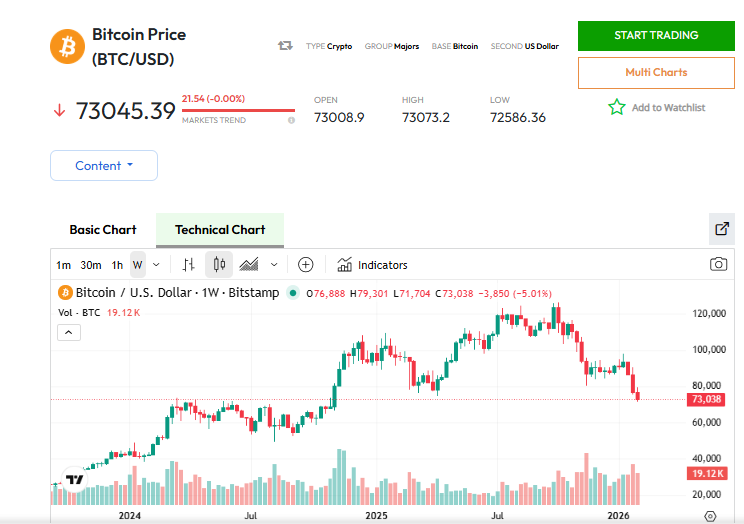Take a chart snapshot with camera icon
The width and height of the screenshot is (744, 524).
tap(718, 265)
